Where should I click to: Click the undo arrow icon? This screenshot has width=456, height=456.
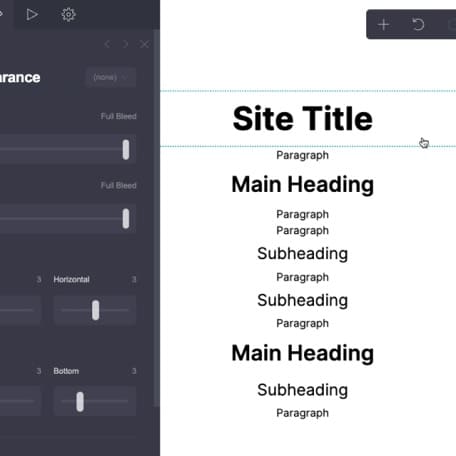pyautogui.click(x=418, y=25)
